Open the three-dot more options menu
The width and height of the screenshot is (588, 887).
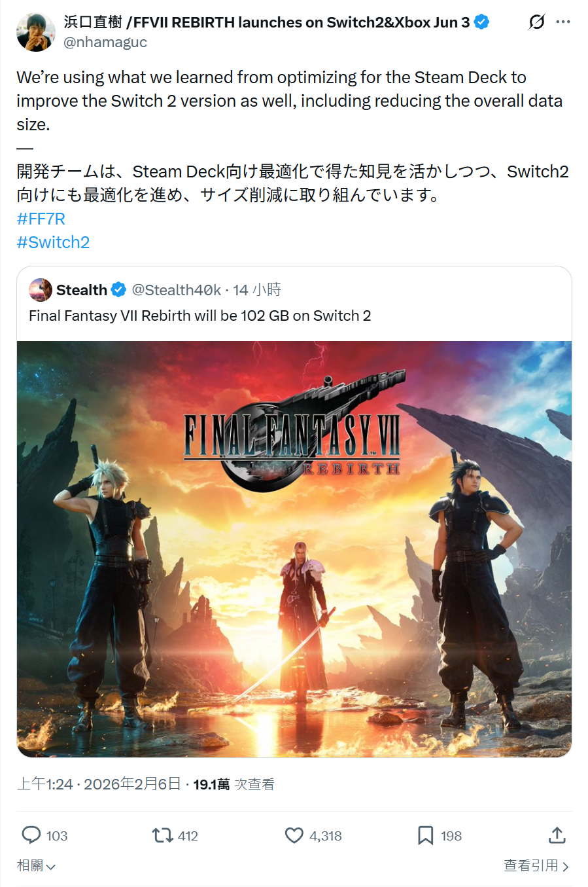(563, 22)
